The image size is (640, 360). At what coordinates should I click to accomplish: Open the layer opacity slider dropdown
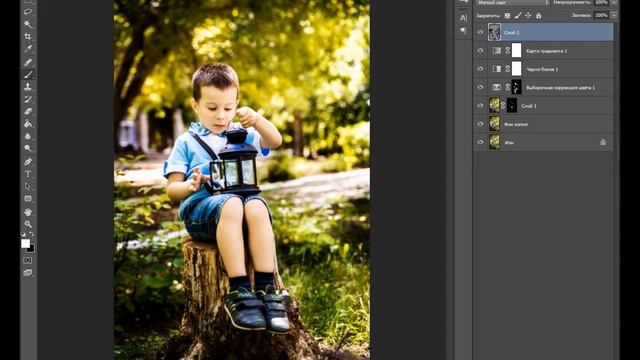613,2
